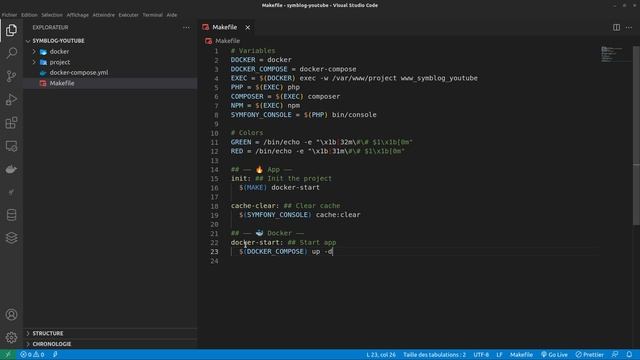Expand the project folder
640x360 pixels.
pyautogui.click(x=110, y=62)
